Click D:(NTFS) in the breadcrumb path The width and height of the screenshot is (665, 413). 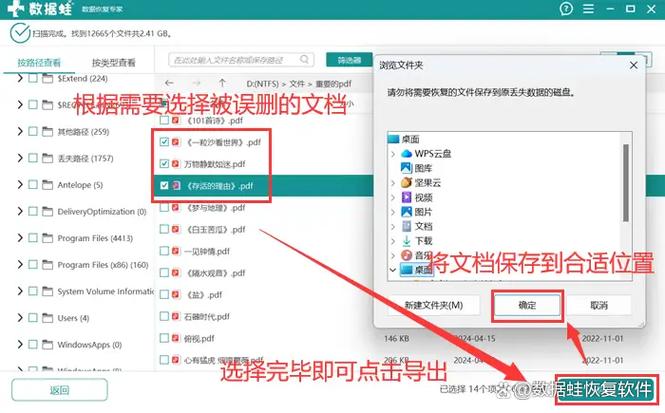[263, 84]
